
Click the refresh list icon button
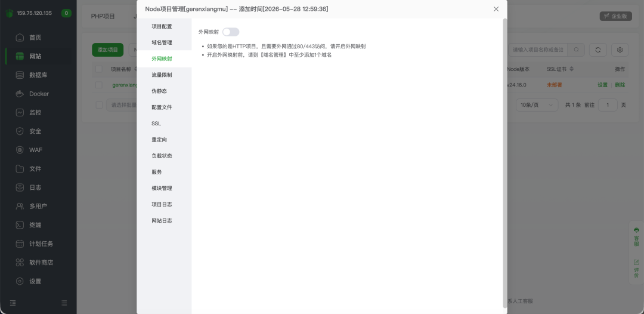click(x=598, y=50)
